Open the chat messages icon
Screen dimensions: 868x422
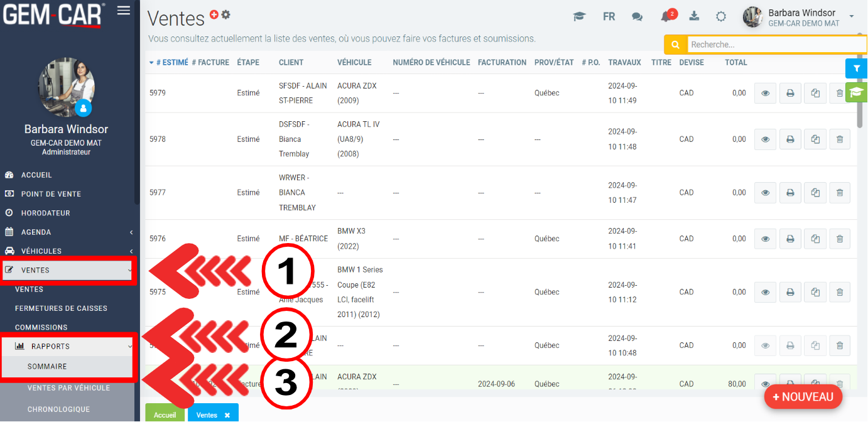click(x=637, y=17)
